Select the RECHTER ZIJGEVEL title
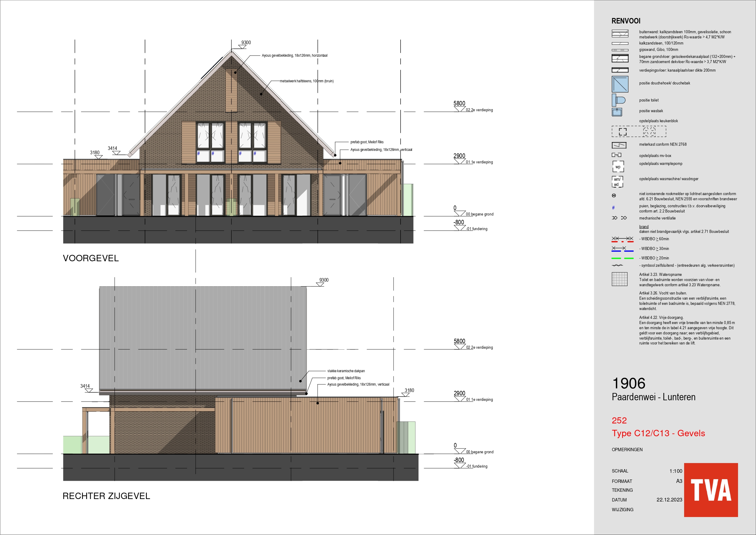 pyautogui.click(x=106, y=496)
